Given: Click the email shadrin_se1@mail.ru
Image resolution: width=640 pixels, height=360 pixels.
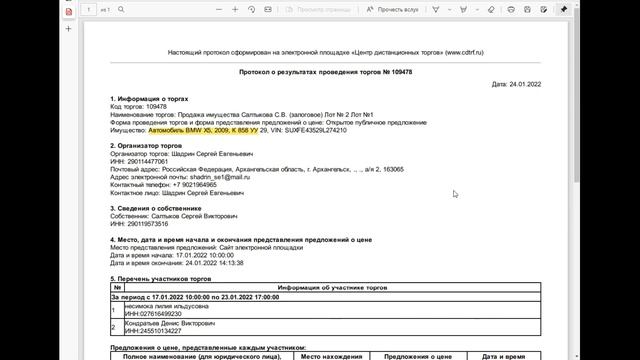Looking at the screenshot, I should (x=220, y=177).
